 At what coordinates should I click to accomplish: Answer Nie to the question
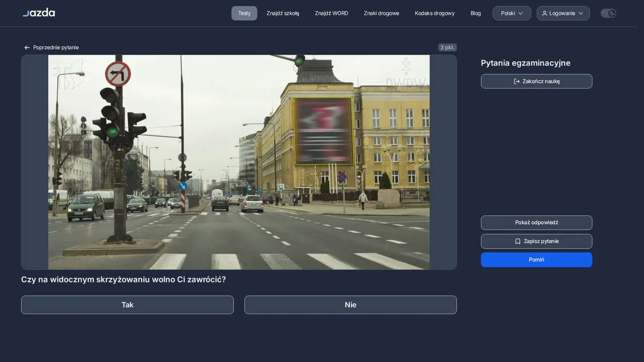(x=350, y=305)
